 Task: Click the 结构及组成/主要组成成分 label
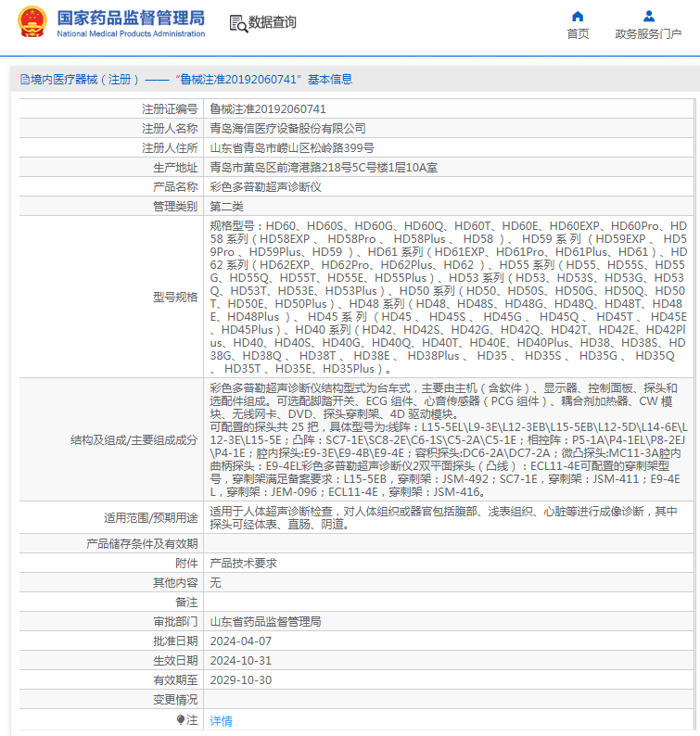(134, 440)
